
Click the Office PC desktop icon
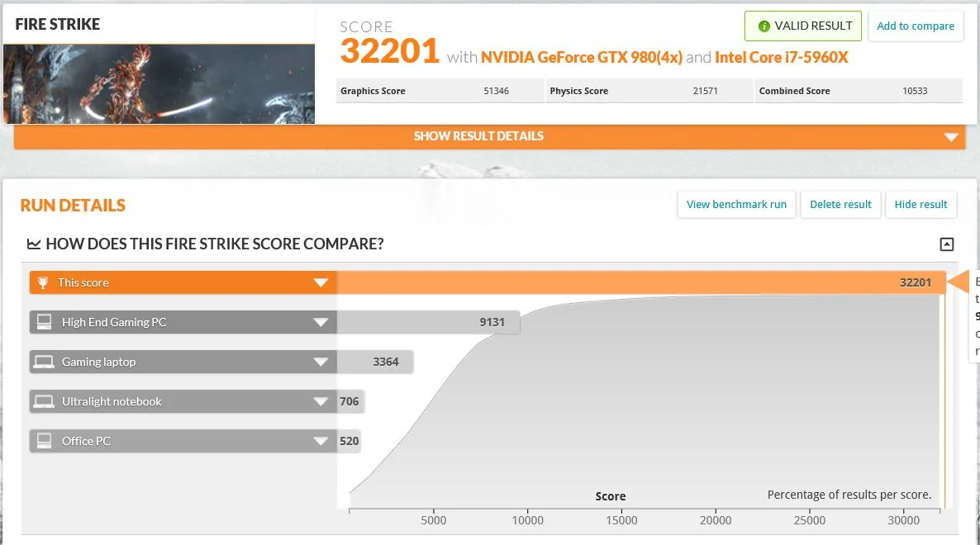[44, 441]
